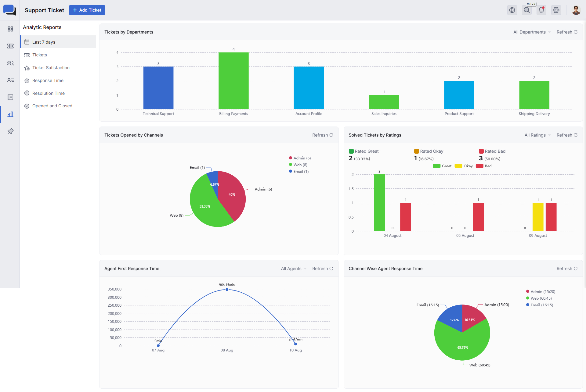Screen dimensions: 586x392
Task: Expand the All Ratings dropdown
Action: pyautogui.click(x=537, y=135)
